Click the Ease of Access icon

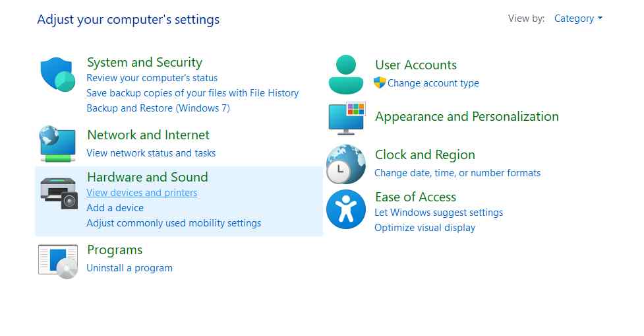click(x=346, y=209)
